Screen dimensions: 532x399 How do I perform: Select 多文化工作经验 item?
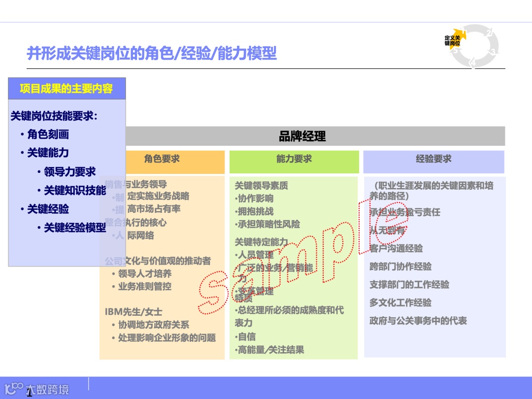(400, 302)
